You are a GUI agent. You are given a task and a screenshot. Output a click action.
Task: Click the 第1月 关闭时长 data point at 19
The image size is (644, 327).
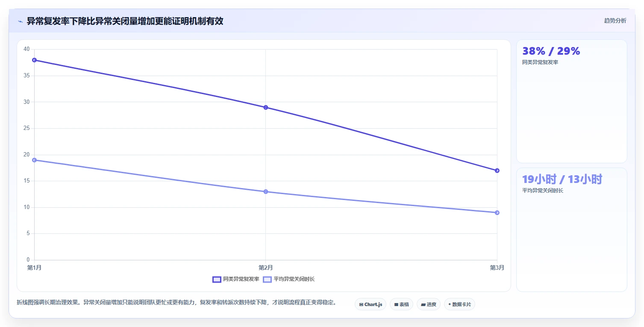point(34,160)
